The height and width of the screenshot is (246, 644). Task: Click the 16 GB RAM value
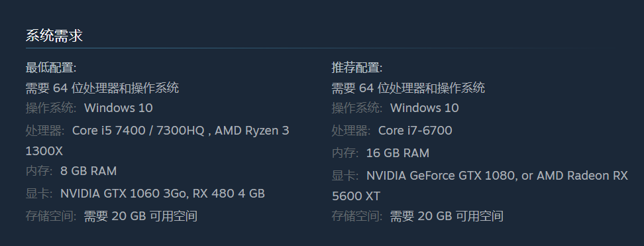coord(398,153)
